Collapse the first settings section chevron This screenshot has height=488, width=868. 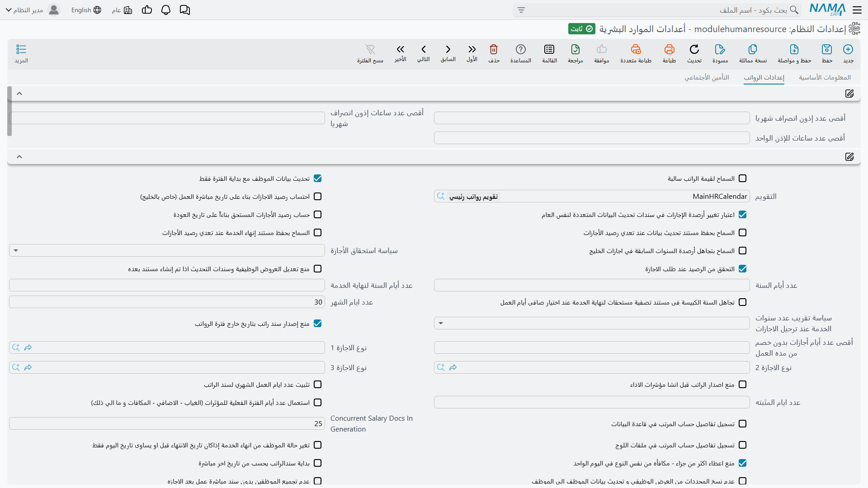19,94
